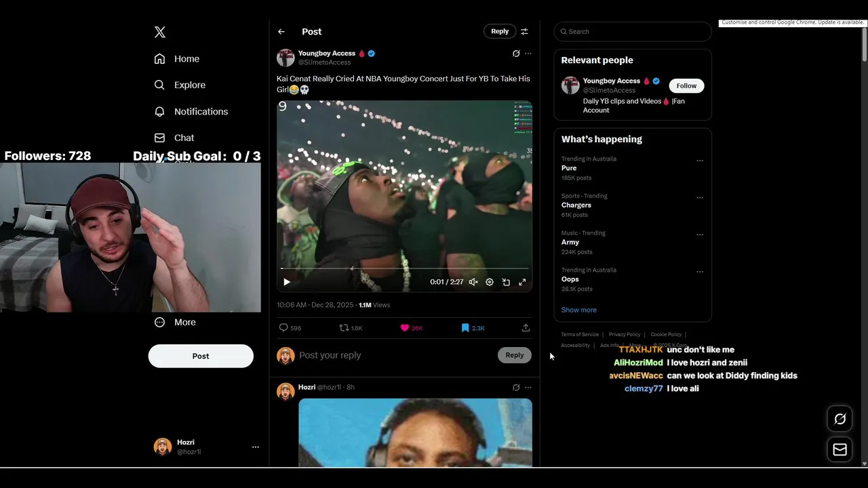Repost the post (1.6K)
Image resolution: width=868 pixels, height=488 pixels.
pos(344,328)
